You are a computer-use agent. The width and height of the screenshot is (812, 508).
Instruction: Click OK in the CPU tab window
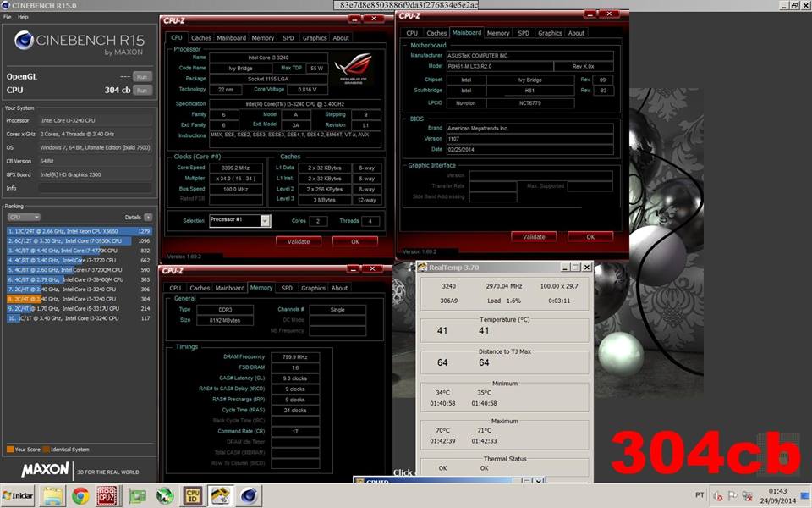[x=354, y=241]
